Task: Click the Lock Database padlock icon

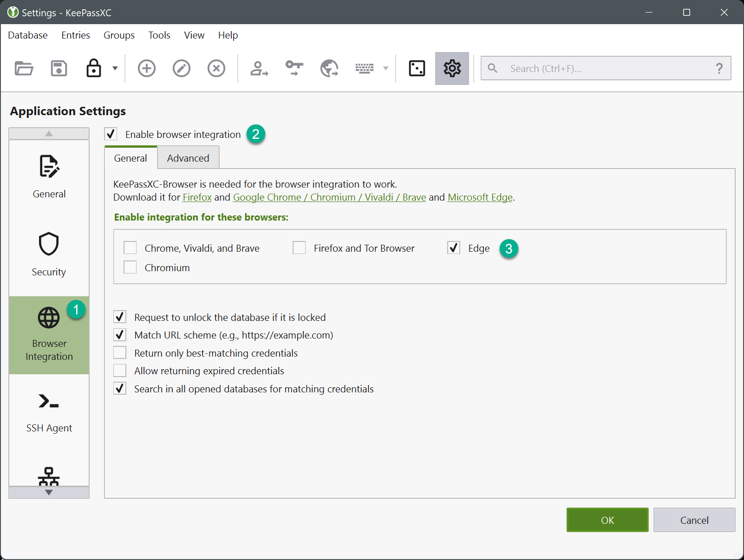Action: tap(94, 68)
